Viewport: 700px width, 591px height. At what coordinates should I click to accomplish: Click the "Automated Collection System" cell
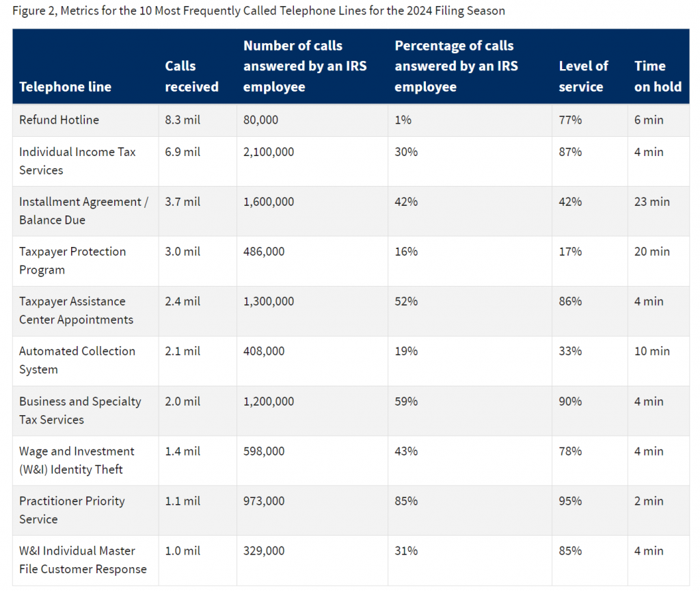click(x=77, y=360)
